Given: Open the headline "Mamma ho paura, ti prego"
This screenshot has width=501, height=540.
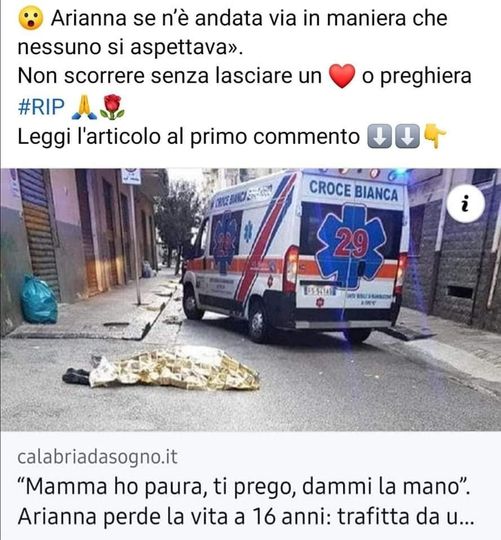Looking at the screenshot, I should pyautogui.click(x=244, y=486).
